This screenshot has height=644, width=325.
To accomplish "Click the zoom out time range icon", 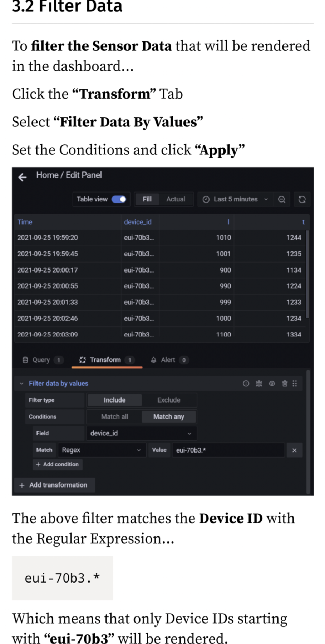I will [x=281, y=199].
